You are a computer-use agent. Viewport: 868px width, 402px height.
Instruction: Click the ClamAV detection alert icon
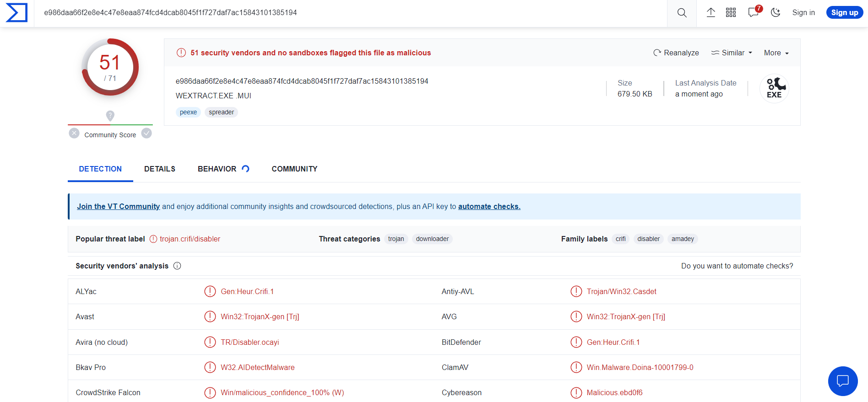click(x=576, y=367)
